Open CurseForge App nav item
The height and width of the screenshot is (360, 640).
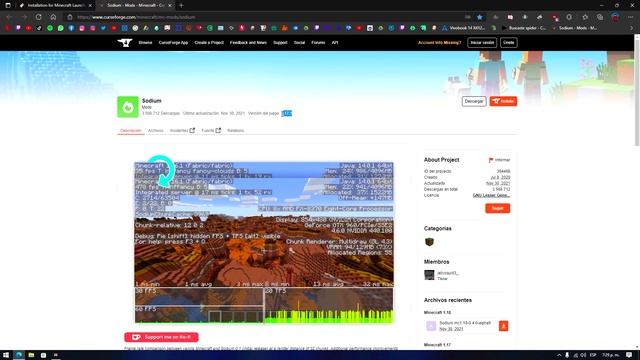click(173, 42)
